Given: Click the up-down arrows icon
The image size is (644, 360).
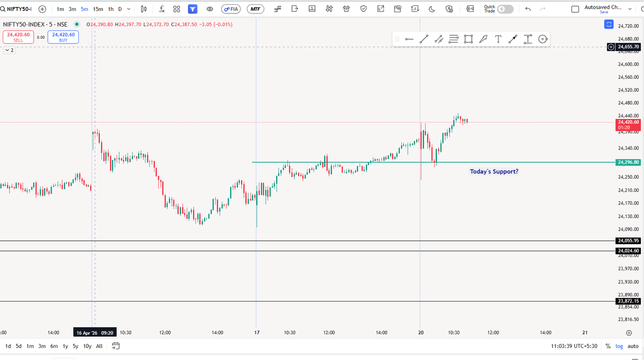Looking at the screenshot, I should [330, 9].
